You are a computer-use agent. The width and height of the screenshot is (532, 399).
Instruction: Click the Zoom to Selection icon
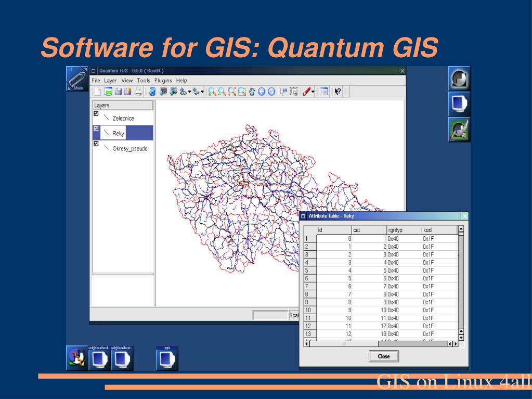coord(242,91)
